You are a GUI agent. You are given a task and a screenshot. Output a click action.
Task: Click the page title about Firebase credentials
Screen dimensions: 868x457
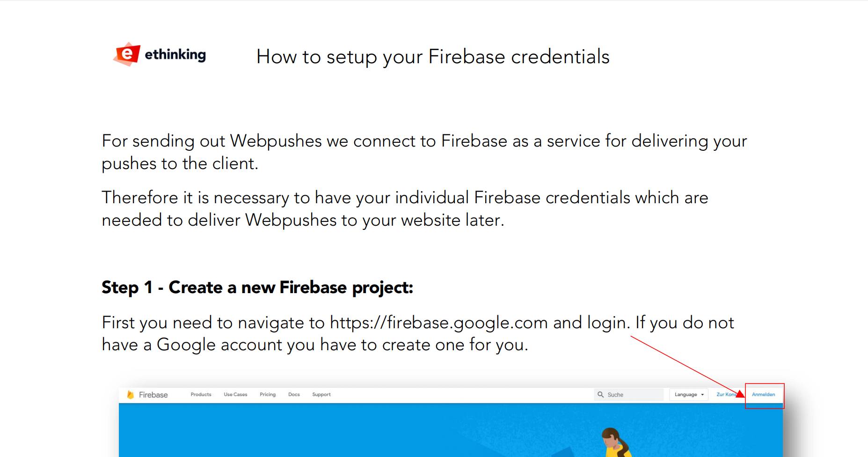(433, 57)
